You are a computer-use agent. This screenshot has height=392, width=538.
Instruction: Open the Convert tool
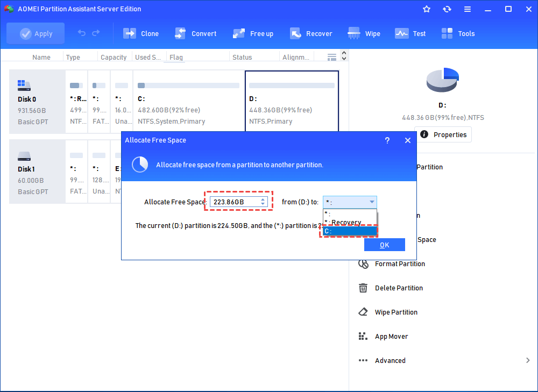[x=195, y=33]
